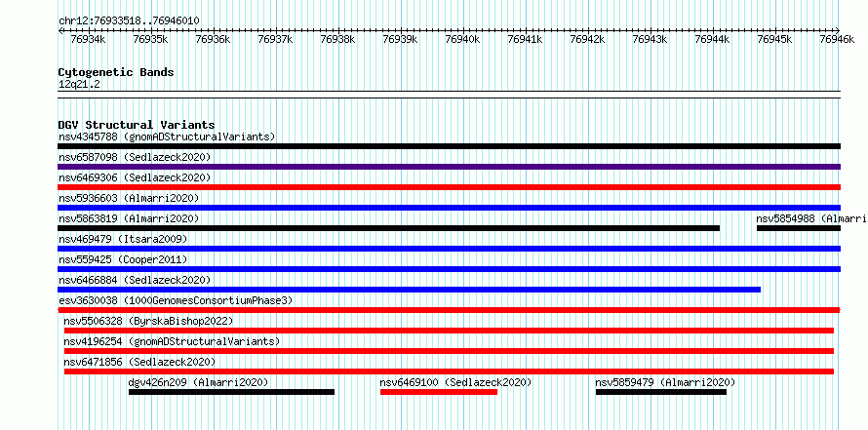
Task: Select the black nsv4345788 variant bar
Action: tap(449, 146)
